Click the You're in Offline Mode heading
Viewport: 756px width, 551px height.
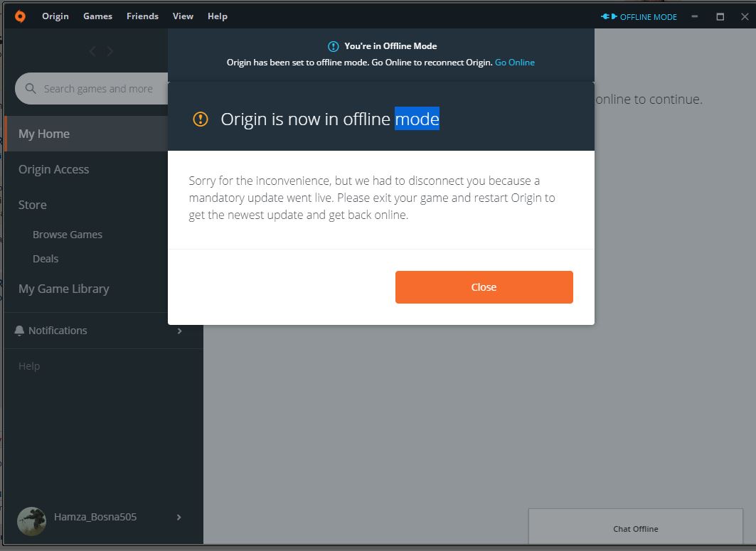coord(390,46)
